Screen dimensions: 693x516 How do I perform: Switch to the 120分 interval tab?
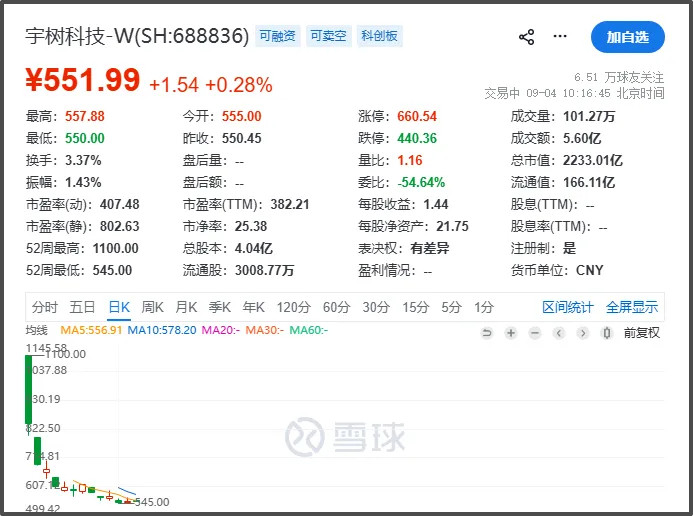pyautogui.click(x=294, y=307)
